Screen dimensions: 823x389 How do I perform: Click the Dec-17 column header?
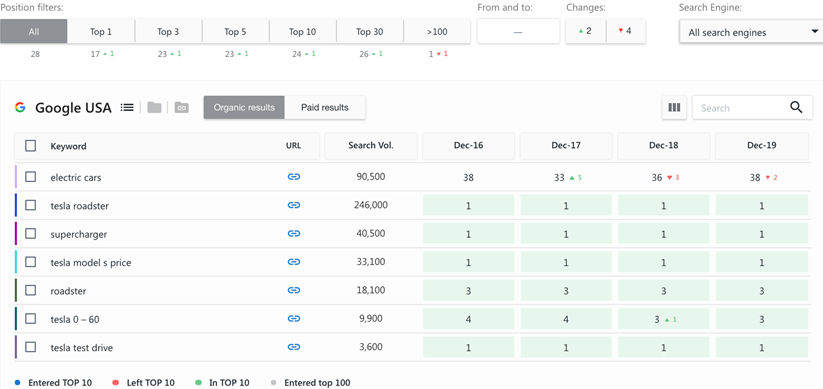[x=566, y=145]
